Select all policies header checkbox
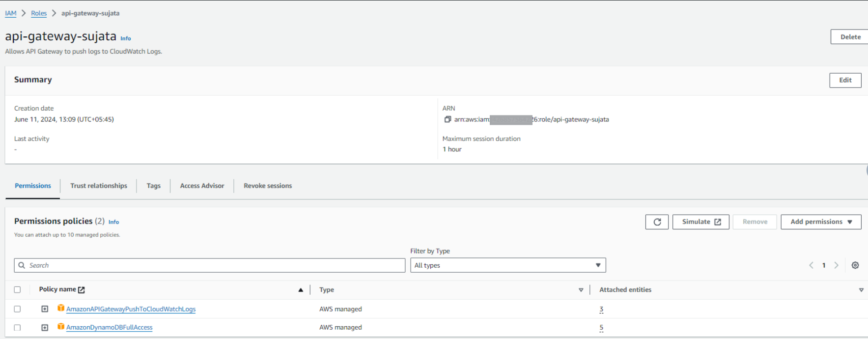This screenshot has height=339, width=868. pos(18,290)
